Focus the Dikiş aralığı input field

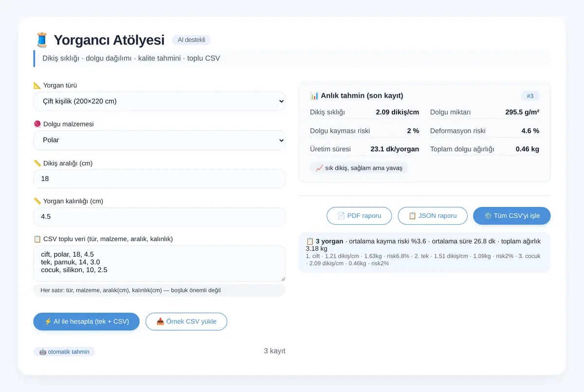pos(159,178)
